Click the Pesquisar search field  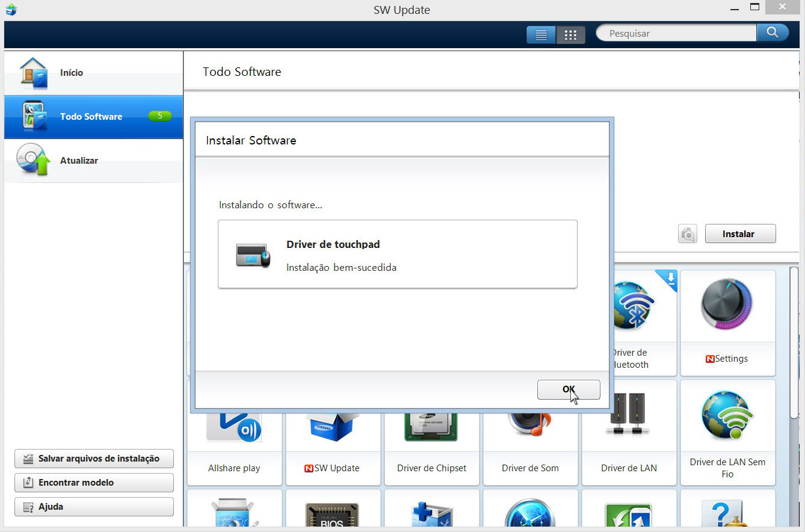click(676, 33)
